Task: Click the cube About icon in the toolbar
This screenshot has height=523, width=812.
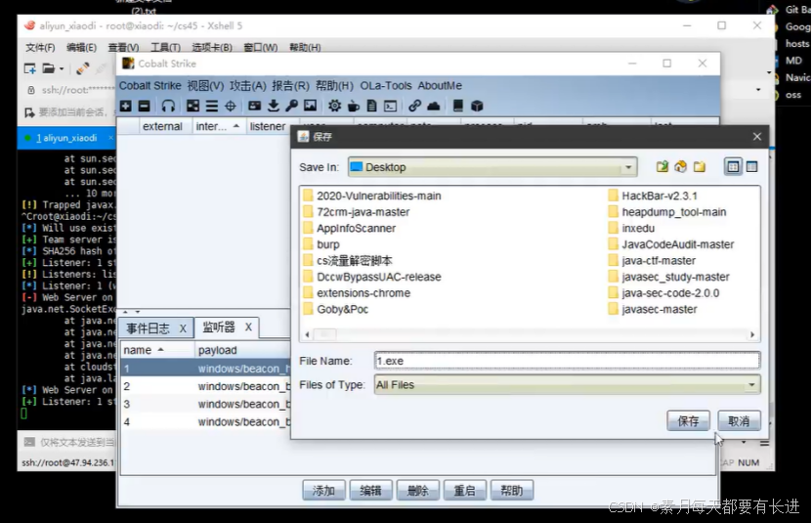Action: (x=477, y=106)
